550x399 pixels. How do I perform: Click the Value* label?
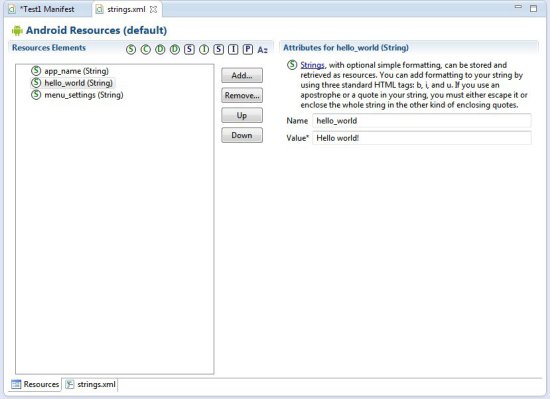pos(297,138)
